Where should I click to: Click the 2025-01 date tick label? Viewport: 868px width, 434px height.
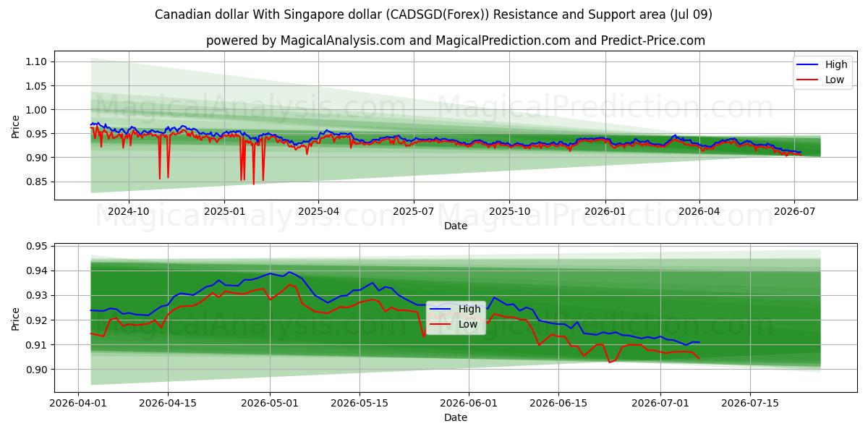point(224,211)
